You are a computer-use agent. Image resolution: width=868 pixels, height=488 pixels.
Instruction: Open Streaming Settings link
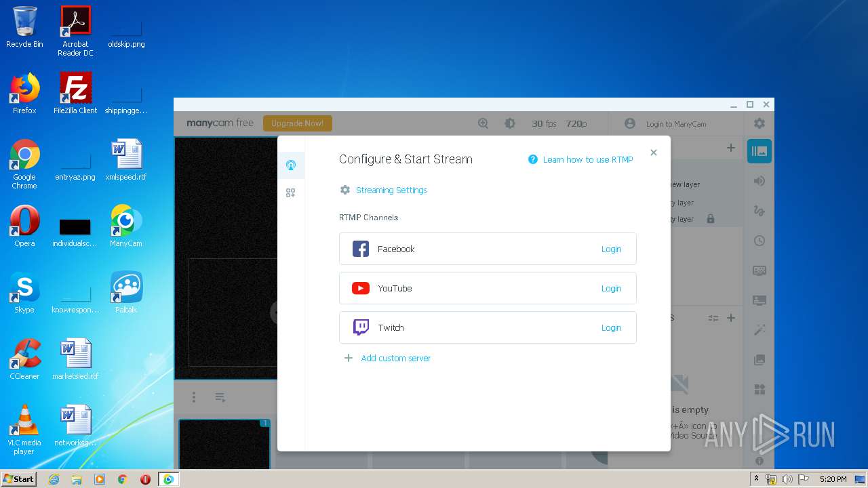pyautogui.click(x=391, y=190)
